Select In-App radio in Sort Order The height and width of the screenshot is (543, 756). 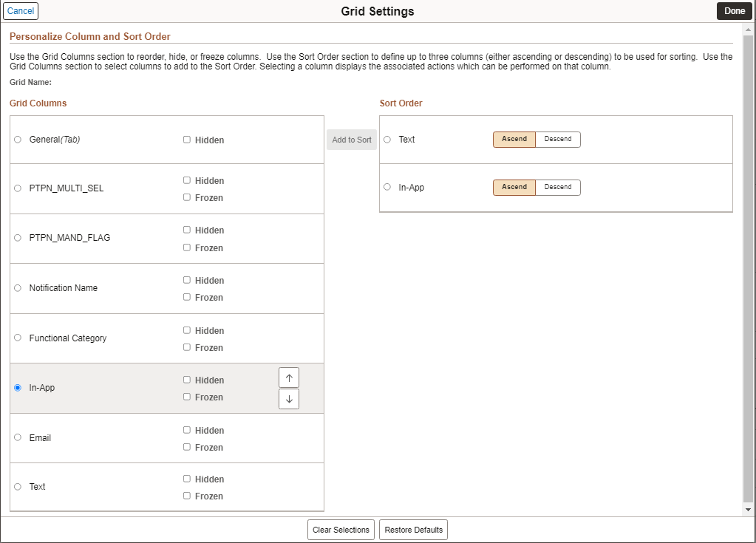click(387, 187)
